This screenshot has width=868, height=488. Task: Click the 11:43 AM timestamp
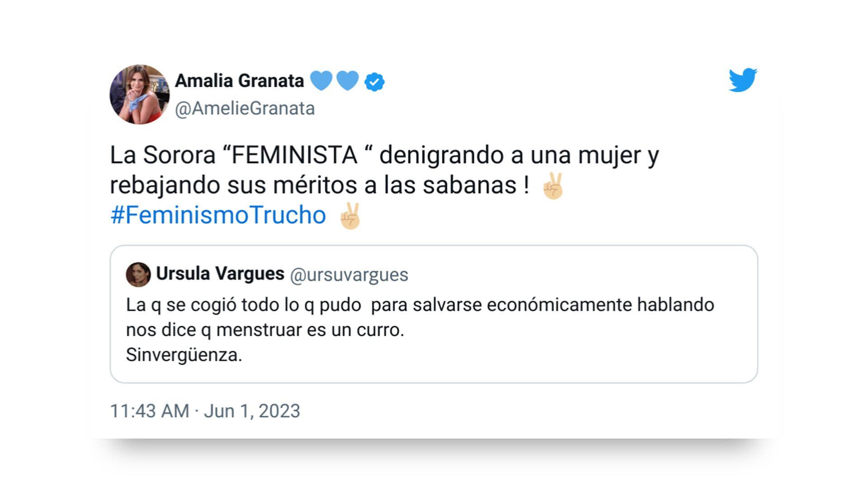(x=150, y=411)
